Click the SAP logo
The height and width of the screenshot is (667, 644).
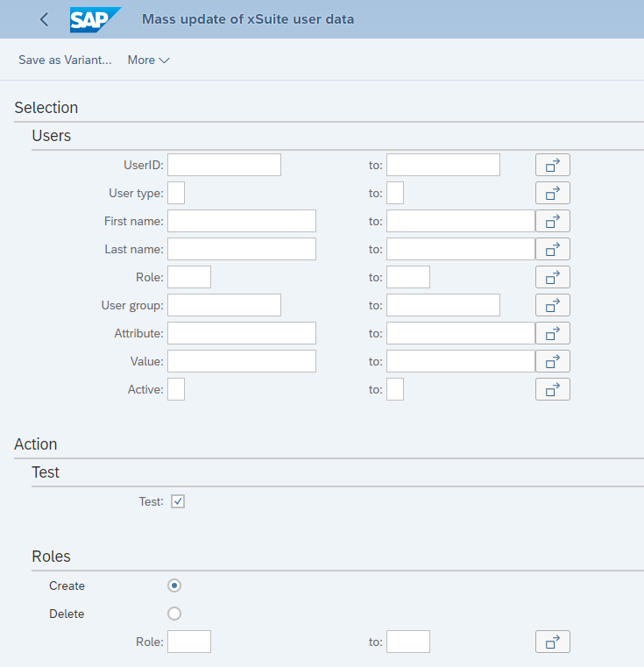click(95, 19)
